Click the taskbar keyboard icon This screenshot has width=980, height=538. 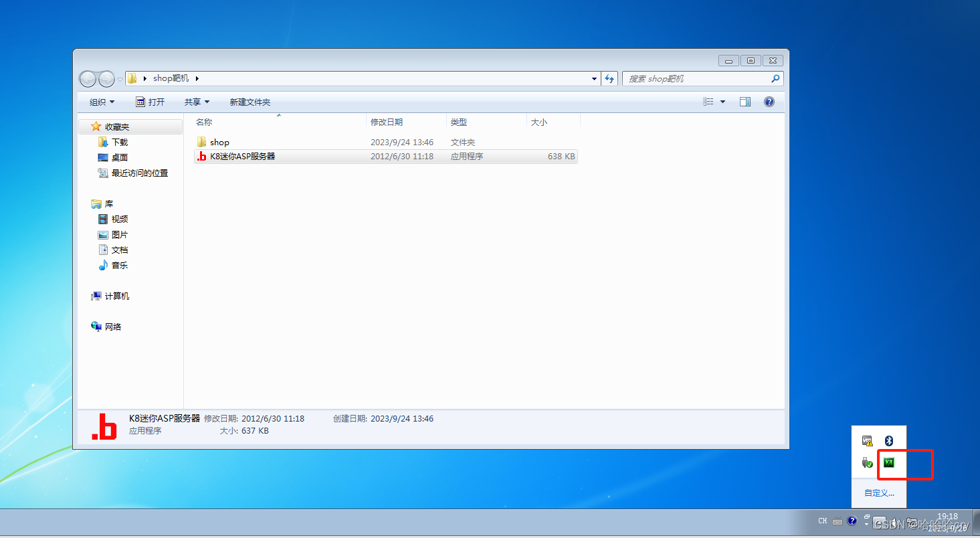[838, 522]
